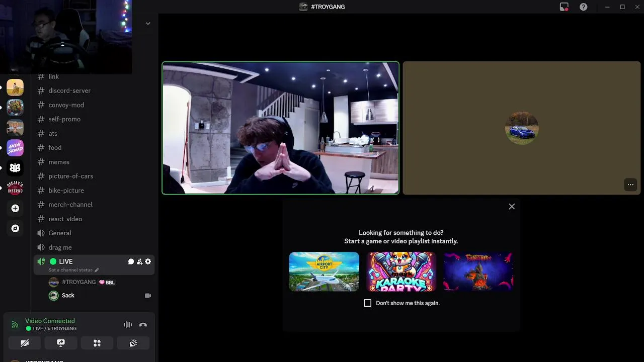The image size is (644, 362).
Task: Focus the webcam video tile of the man
Action: coord(281,128)
